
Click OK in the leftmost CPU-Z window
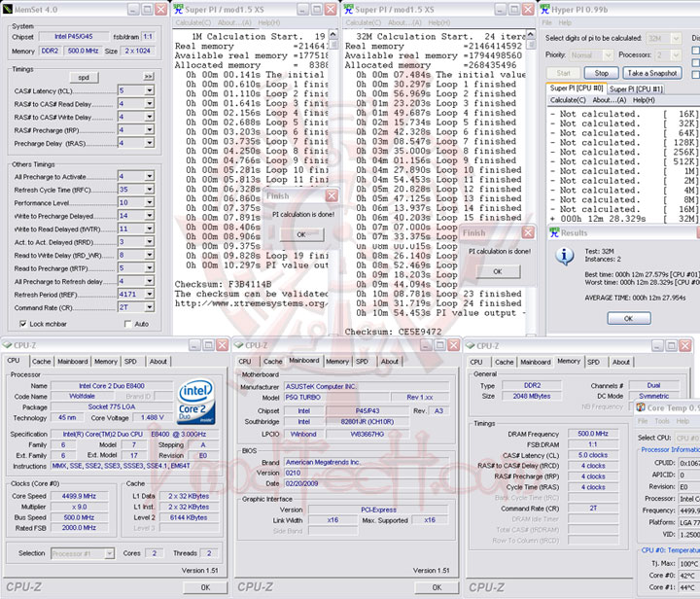pos(205,587)
